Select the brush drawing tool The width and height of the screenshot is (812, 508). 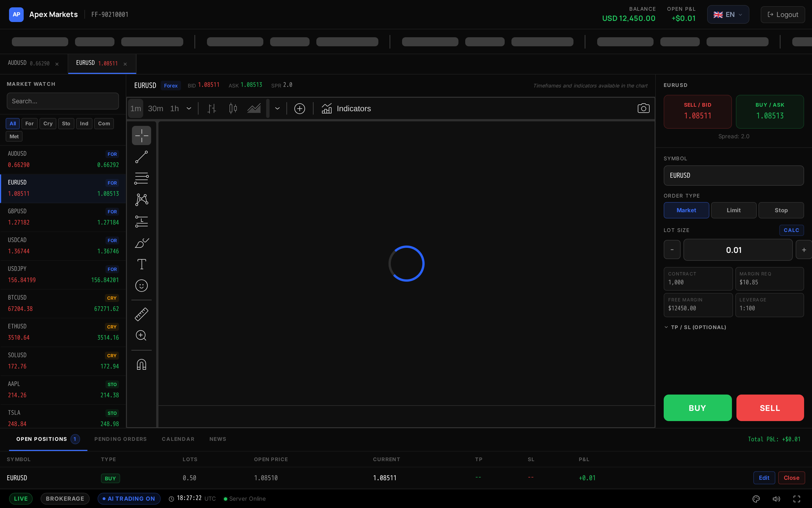[x=141, y=243]
